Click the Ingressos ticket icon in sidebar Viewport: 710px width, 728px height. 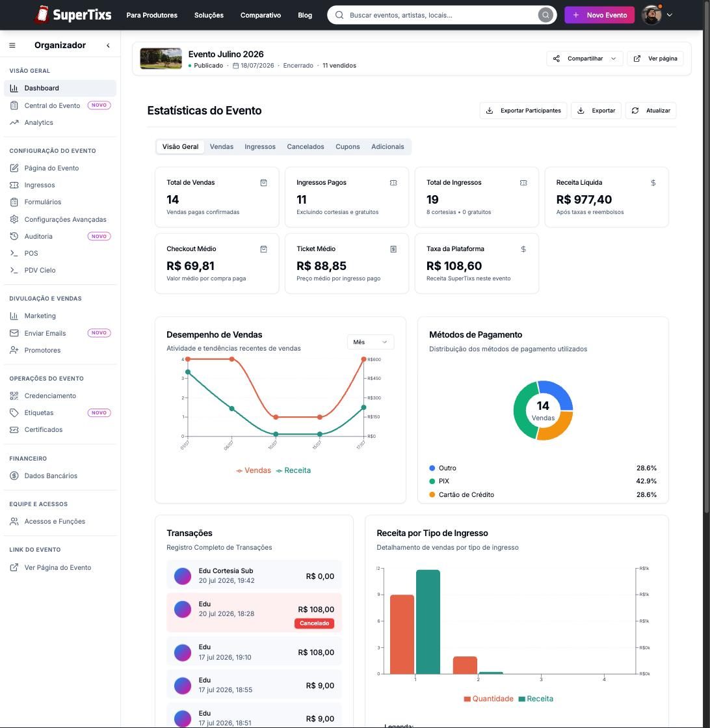[x=14, y=185]
